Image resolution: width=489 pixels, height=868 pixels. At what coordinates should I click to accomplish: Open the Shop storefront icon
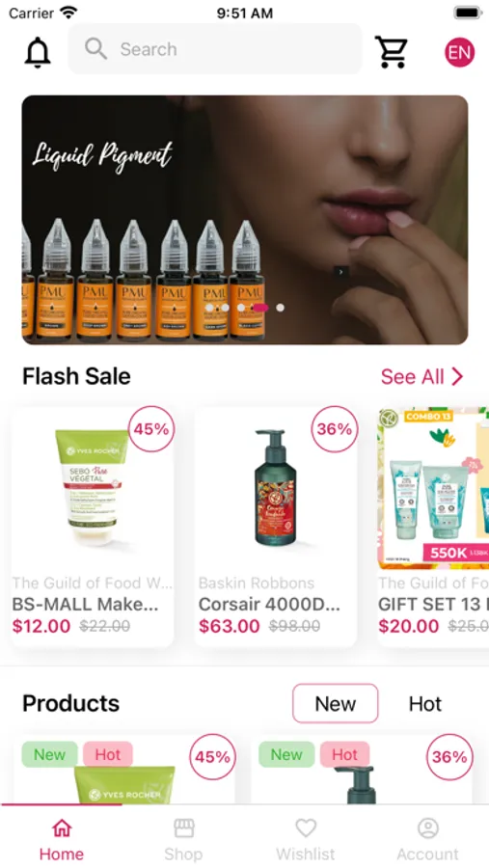tap(183, 828)
